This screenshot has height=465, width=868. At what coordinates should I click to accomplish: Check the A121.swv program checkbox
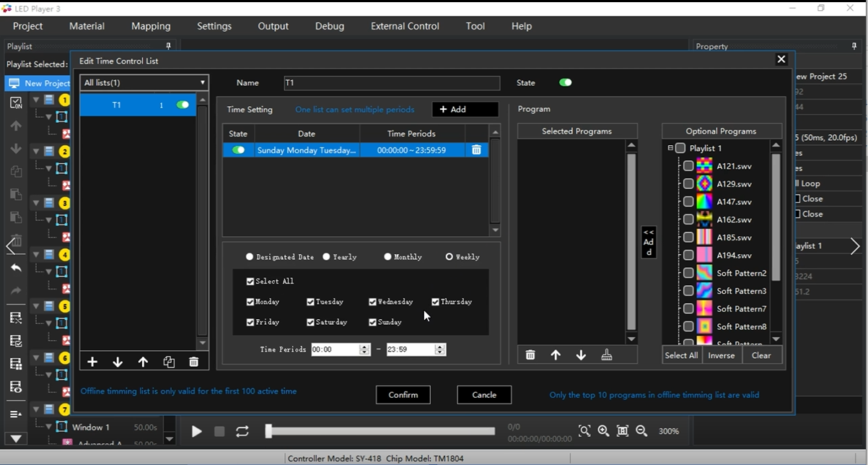[688, 166]
